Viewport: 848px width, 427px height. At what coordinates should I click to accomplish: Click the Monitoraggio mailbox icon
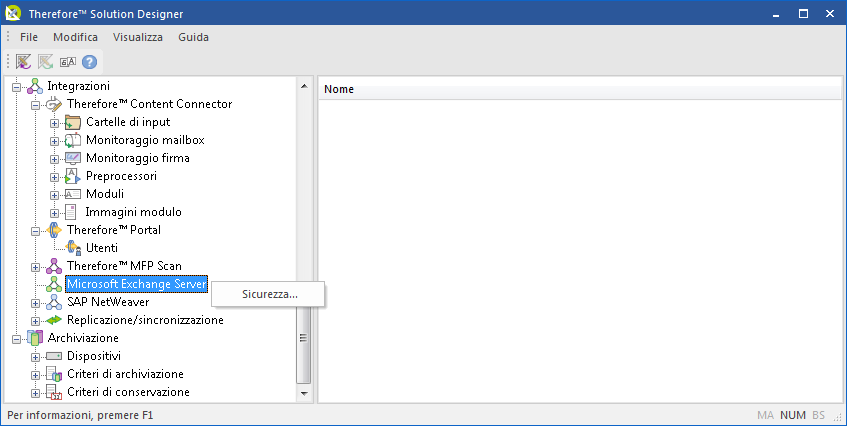pyautogui.click(x=72, y=140)
